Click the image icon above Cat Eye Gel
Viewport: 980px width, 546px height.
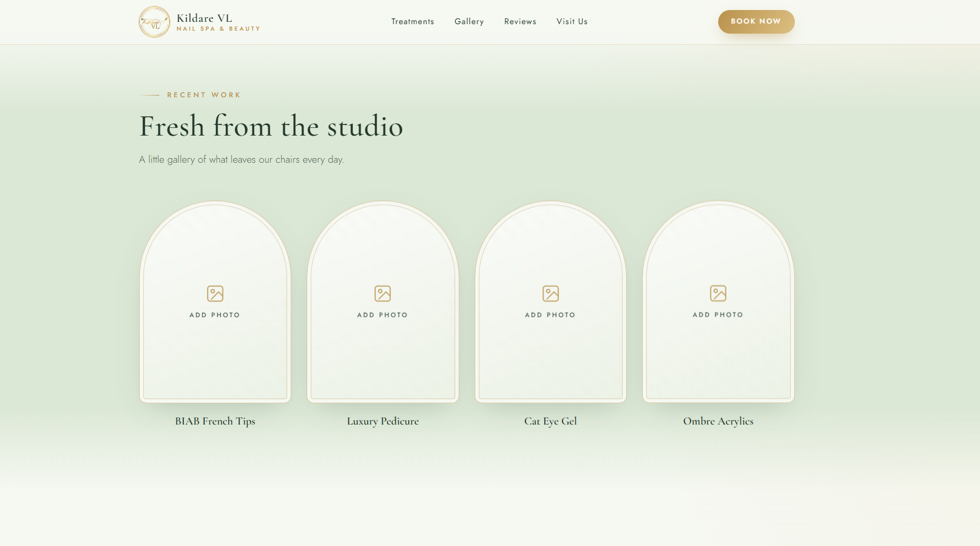click(x=551, y=294)
